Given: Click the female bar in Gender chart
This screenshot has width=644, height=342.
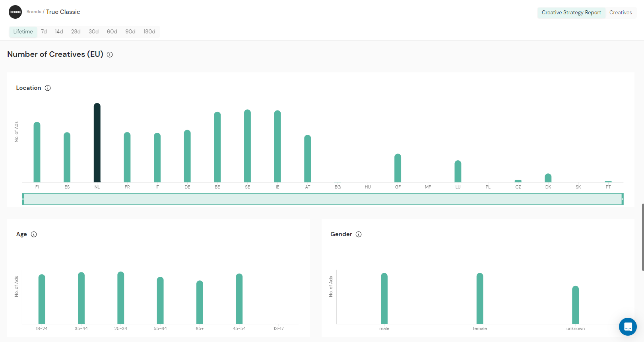Looking at the screenshot, I should (480, 298).
